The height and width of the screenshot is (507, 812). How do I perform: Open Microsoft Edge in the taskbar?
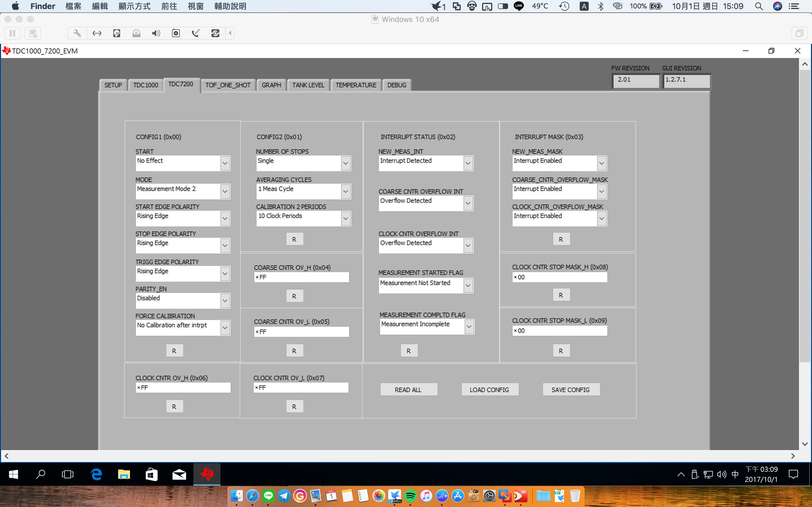(96, 474)
